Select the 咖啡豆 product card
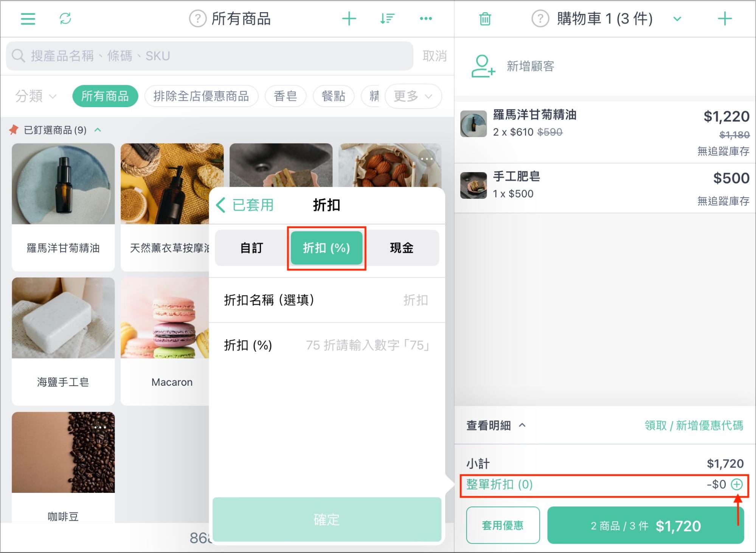The image size is (756, 553). point(63,467)
